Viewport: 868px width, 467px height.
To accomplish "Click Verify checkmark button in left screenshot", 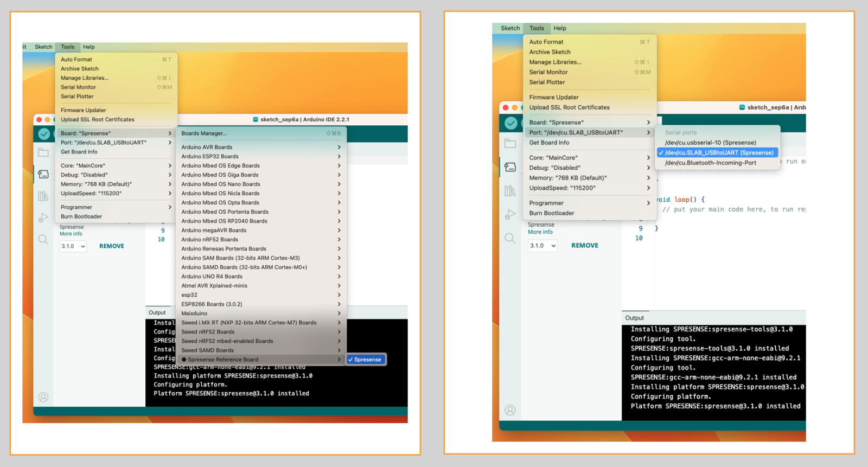I will tap(44, 133).
